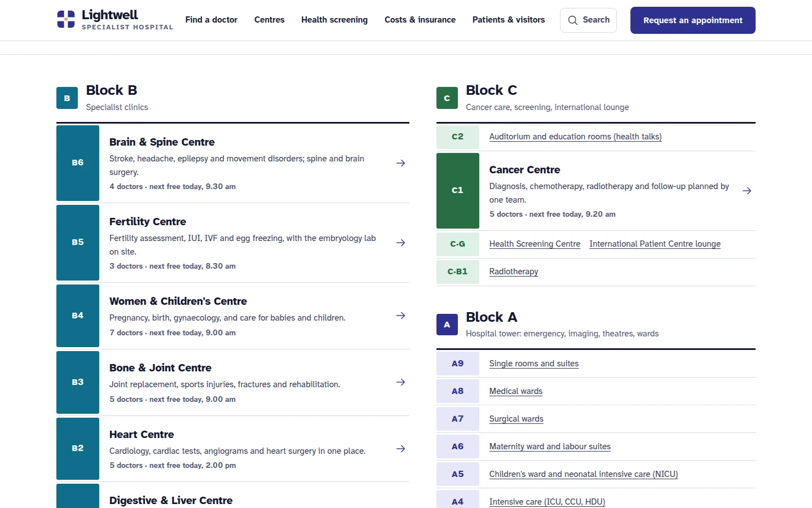812x508 pixels.
Task: Open the Centres navigation item
Action: pyautogui.click(x=270, y=20)
